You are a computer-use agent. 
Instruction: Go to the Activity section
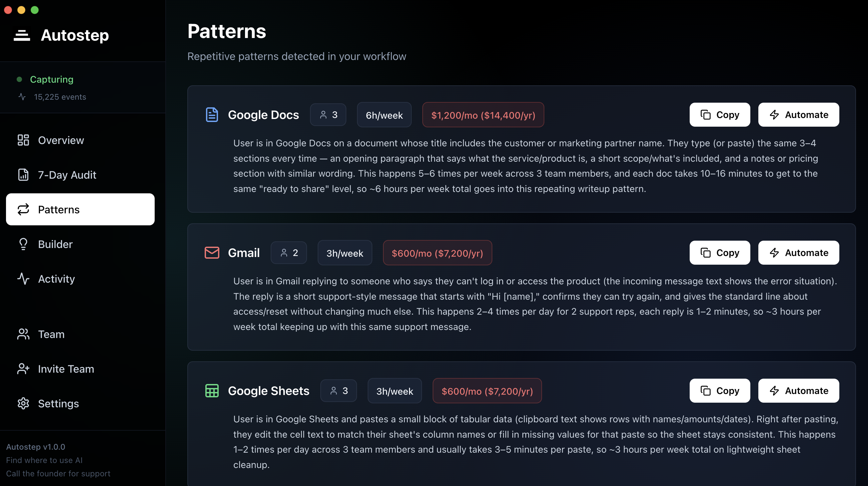56,279
